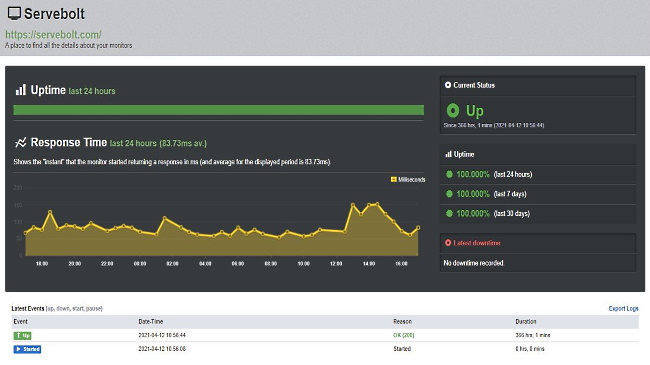This screenshot has width=650, height=365.
Task: Click green dot beside last 30 days uptime
Action: pos(449,214)
